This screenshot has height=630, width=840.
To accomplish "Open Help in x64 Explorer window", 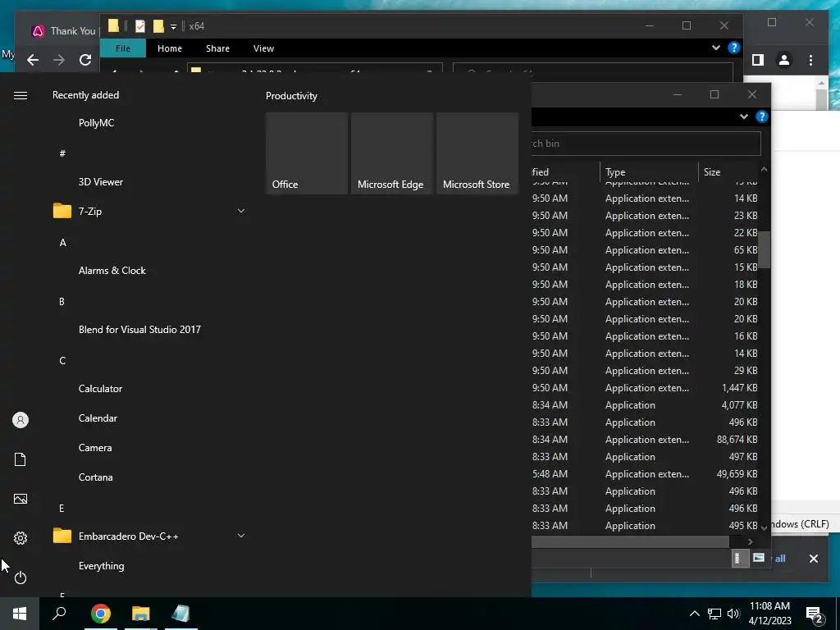I will point(734,48).
